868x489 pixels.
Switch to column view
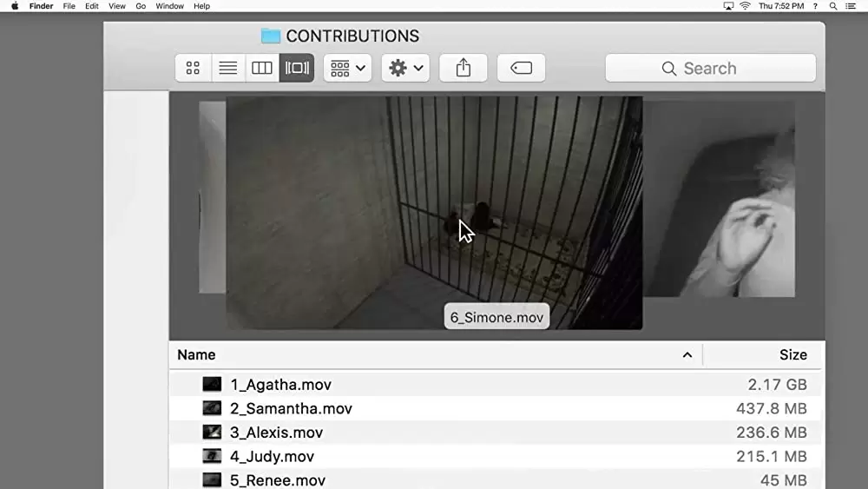pos(262,68)
